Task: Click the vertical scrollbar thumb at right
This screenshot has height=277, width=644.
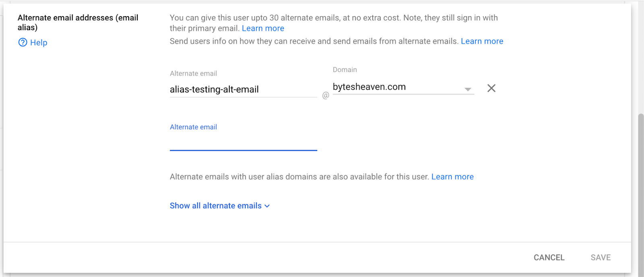Action: [641, 193]
